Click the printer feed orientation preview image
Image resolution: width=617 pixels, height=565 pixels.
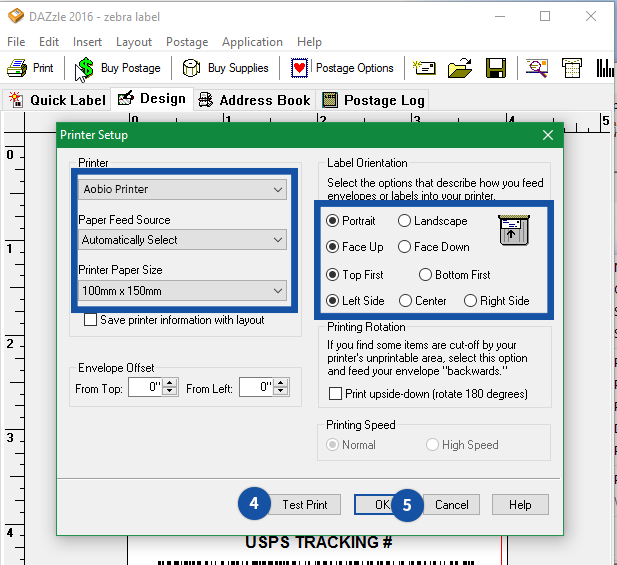tap(514, 231)
